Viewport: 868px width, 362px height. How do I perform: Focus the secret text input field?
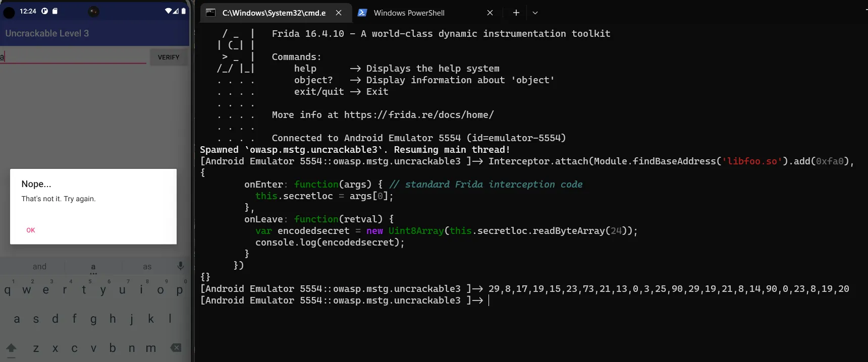coord(73,56)
